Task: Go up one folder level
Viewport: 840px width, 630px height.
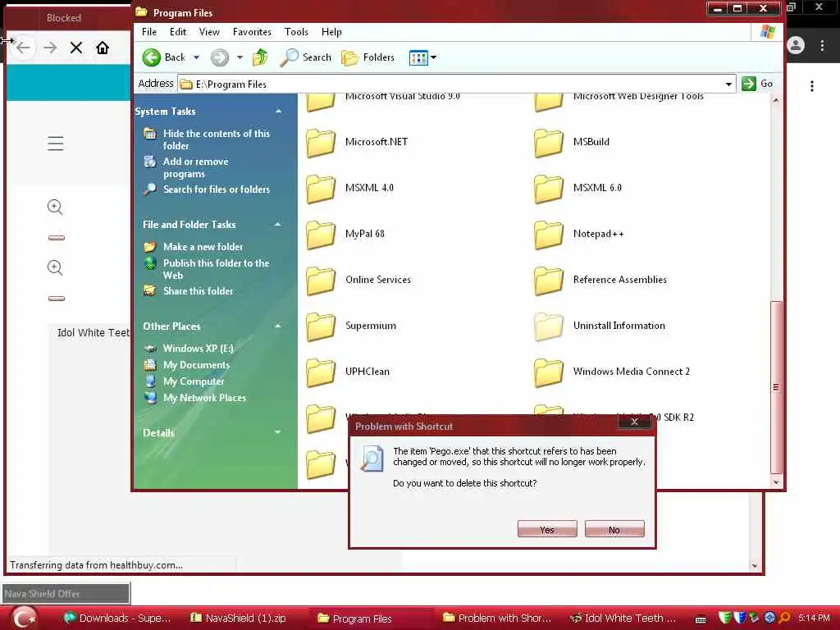Action: tap(260, 57)
